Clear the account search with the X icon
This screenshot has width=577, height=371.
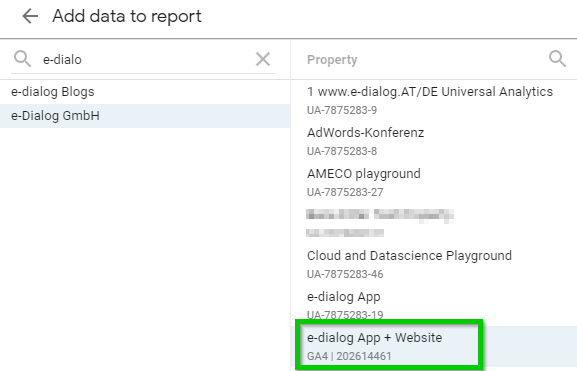click(263, 59)
